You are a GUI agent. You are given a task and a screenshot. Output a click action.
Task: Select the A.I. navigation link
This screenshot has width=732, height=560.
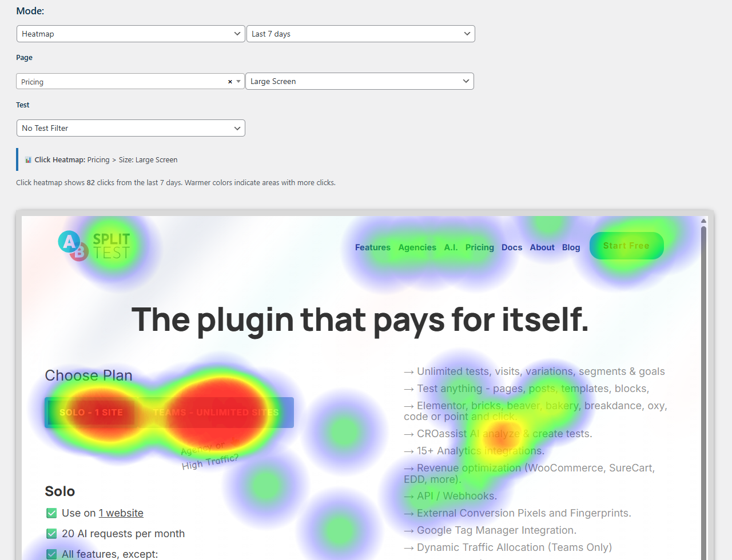[451, 247]
